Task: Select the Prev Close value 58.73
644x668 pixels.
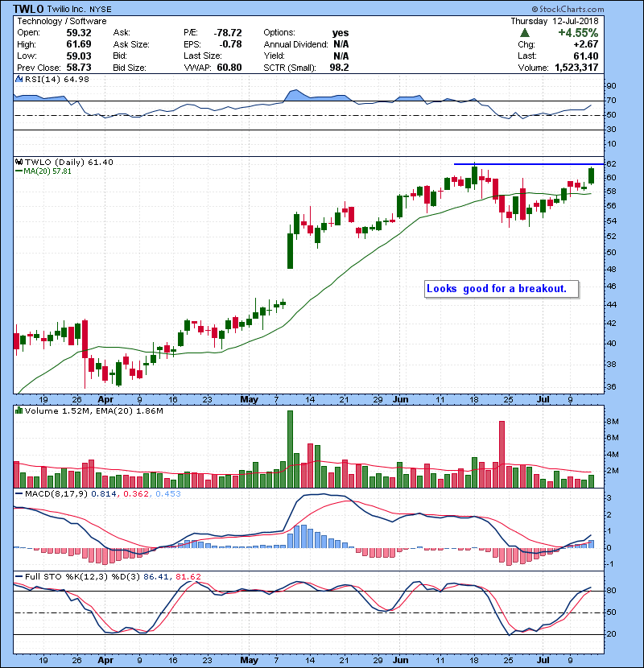Action: pyautogui.click(x=78, y=68)
